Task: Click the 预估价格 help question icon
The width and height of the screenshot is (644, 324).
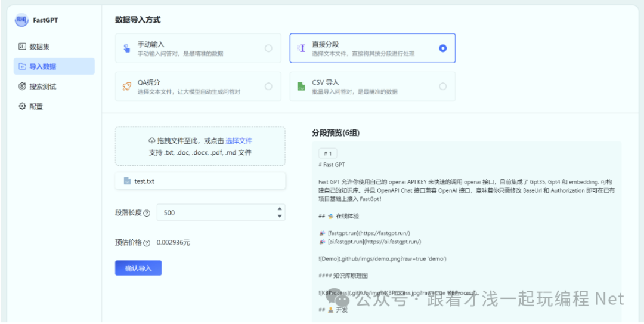Action: pyautogui.click(x=147, y=243)
